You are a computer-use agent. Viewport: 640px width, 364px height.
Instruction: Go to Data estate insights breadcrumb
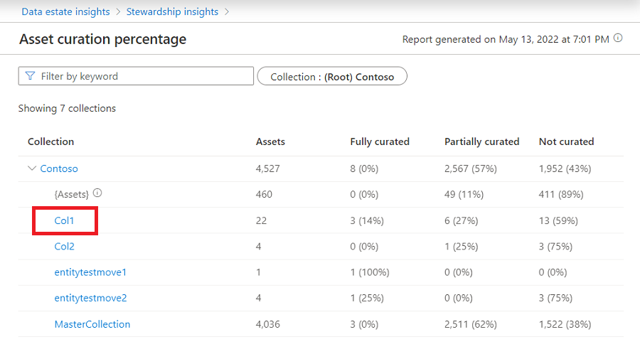click(x=65, y=11)
